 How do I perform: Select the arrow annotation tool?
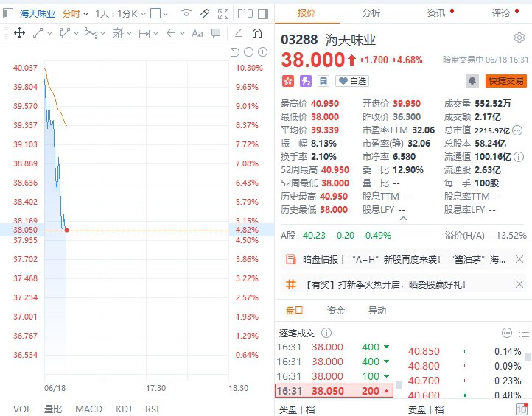coord(171,33)
